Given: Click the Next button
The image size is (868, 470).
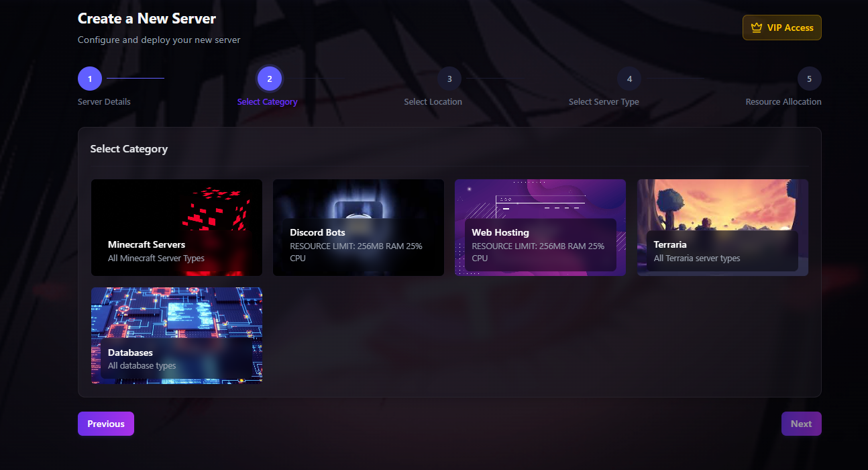Looking at the screenshot, I should click(801, 424).
